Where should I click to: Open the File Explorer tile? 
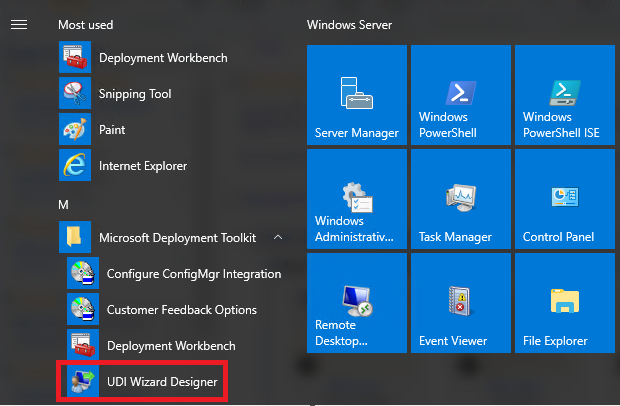(x=565, y=303)
